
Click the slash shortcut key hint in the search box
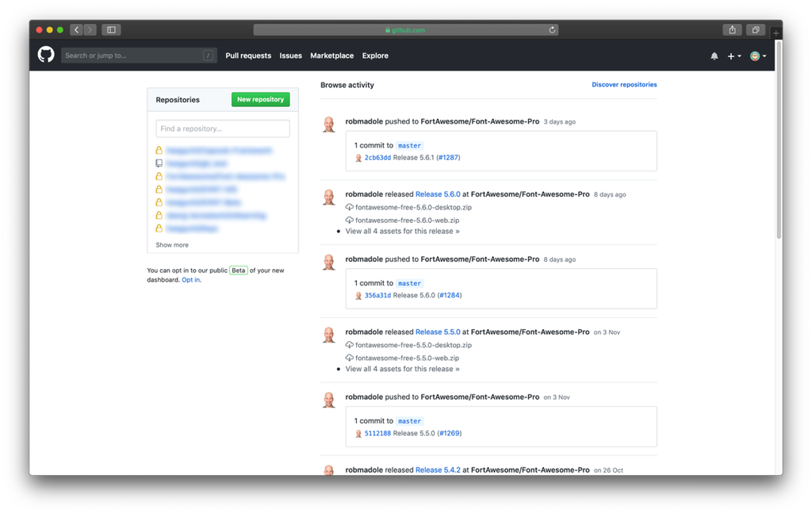(209, 56)
